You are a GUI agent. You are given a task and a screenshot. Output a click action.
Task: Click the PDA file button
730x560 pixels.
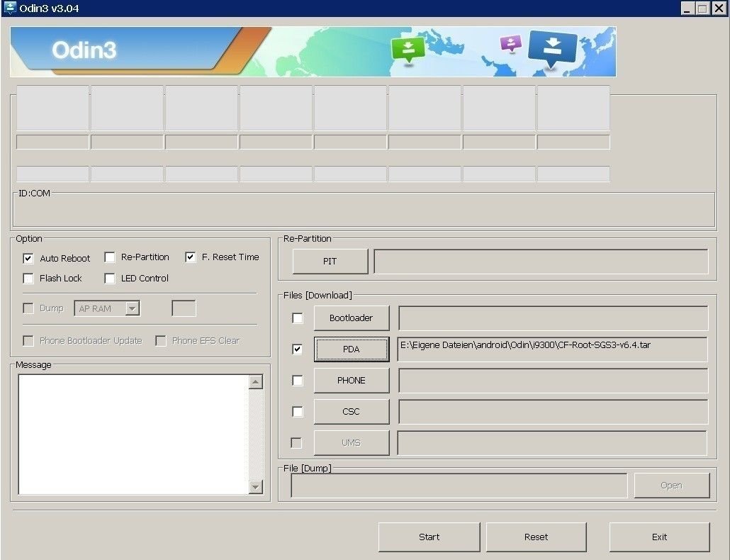[352, 349]
